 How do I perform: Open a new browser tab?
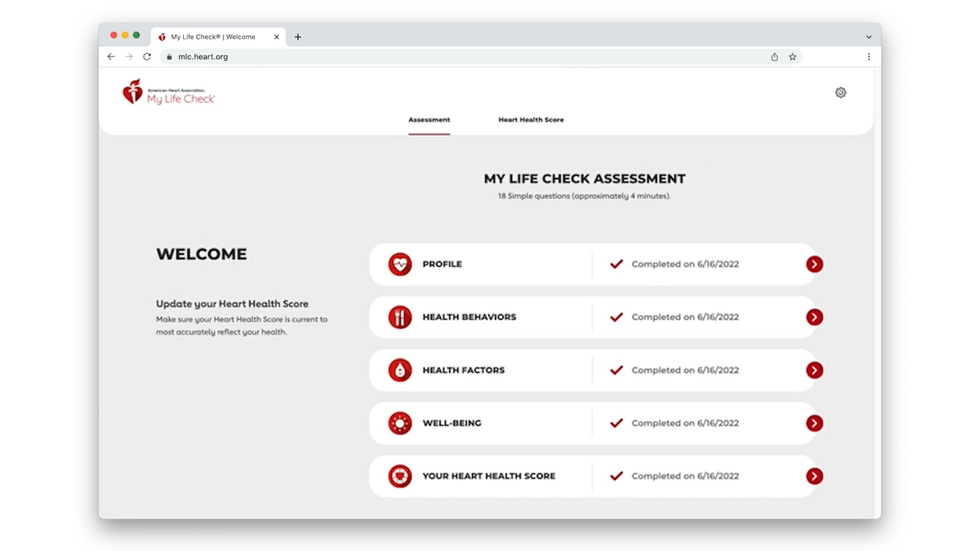click(x=298, y=37)
